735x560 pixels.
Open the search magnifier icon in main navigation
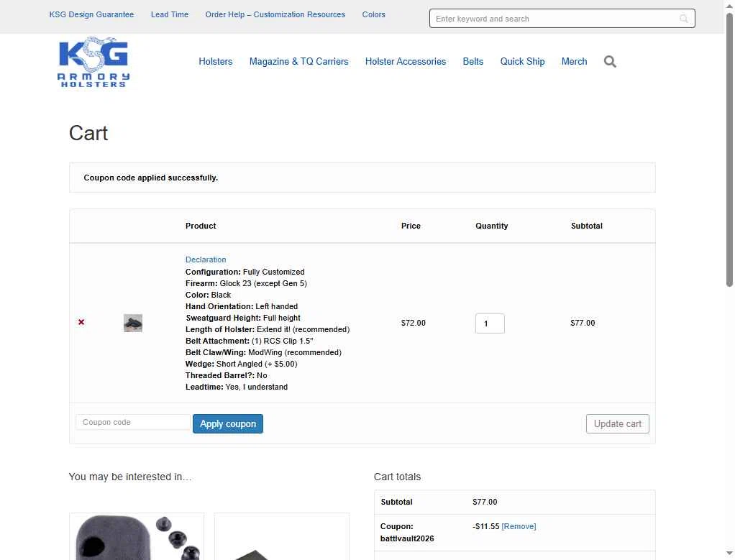609,61
